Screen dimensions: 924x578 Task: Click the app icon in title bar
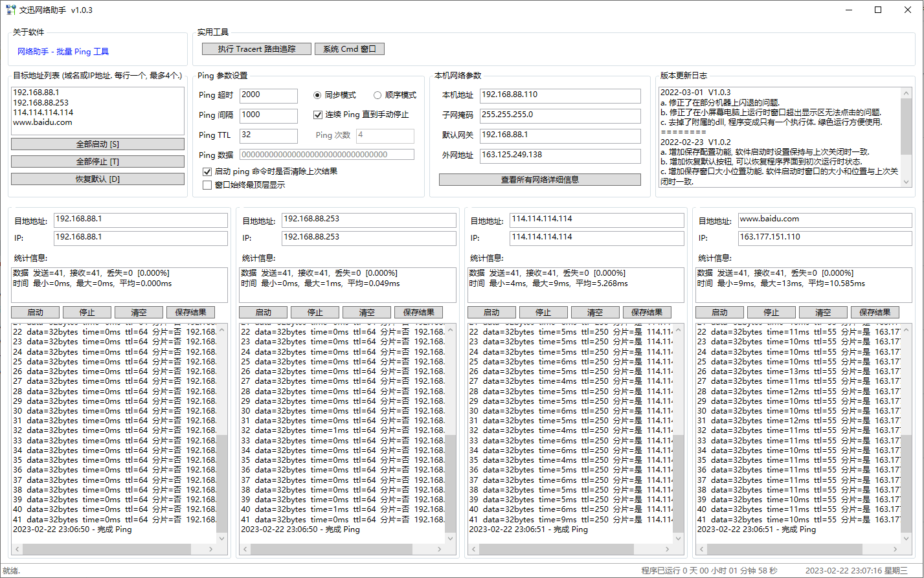(10, 10)
